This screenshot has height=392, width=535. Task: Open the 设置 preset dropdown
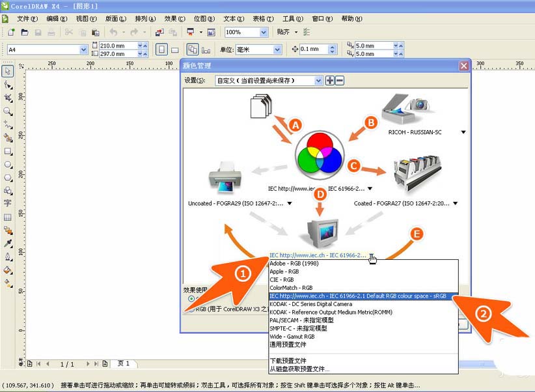click(318, 81)
